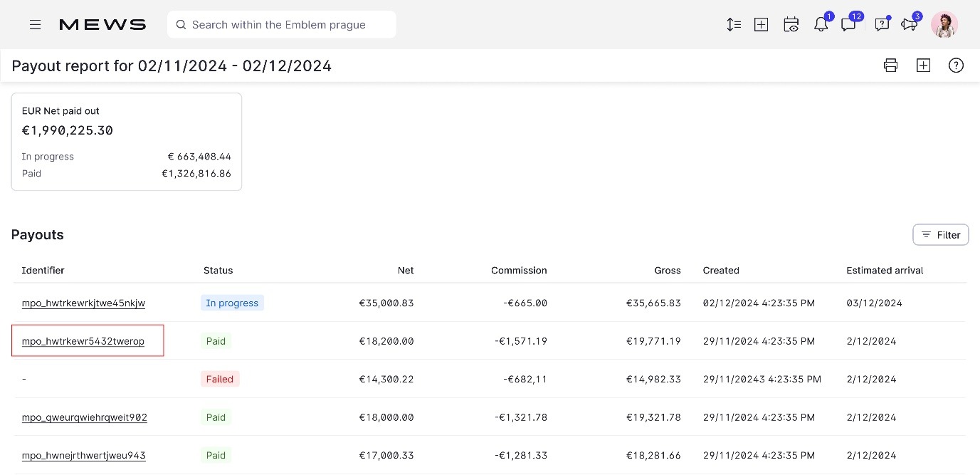This screenshot has width=980, height=475.
Task: Click the estimated arrival 03/12/2024
Action: [874, 303]
